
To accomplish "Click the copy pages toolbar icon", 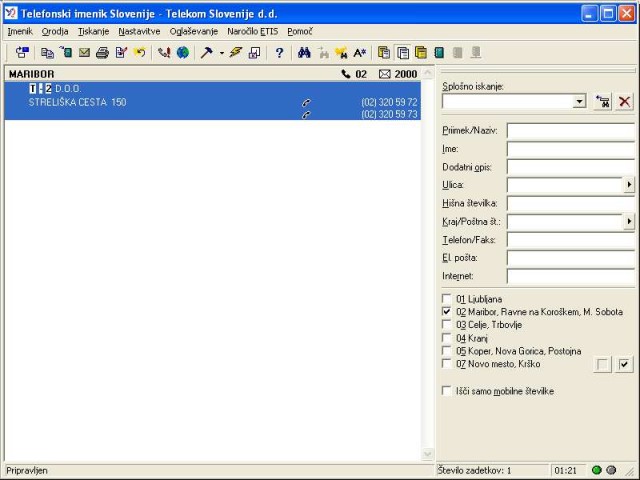I will (47, 53).
